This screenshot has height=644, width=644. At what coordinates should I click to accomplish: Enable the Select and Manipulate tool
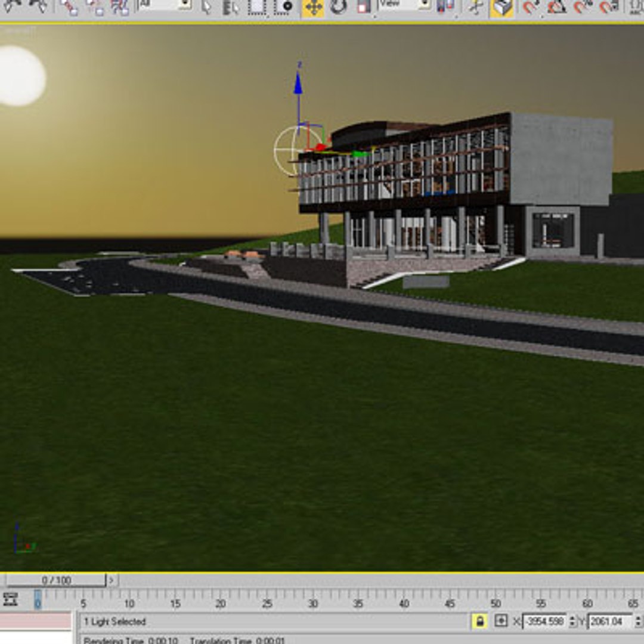coord(476,7)
